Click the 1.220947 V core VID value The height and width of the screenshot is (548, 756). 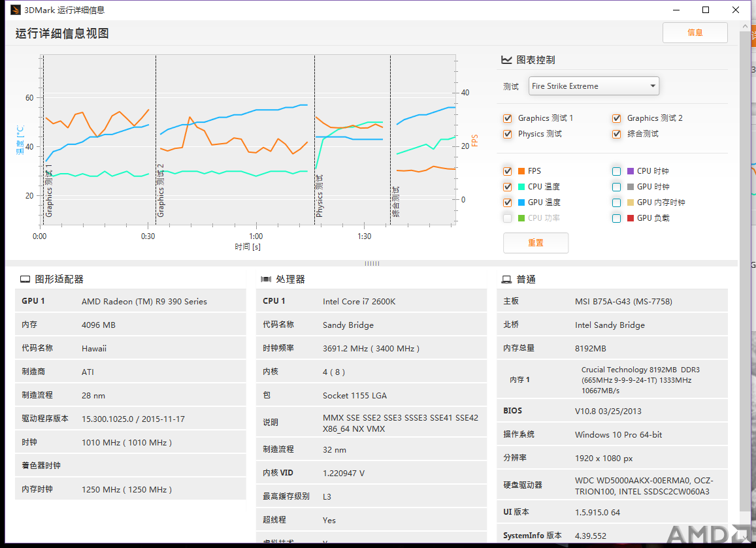click(344, 474)
